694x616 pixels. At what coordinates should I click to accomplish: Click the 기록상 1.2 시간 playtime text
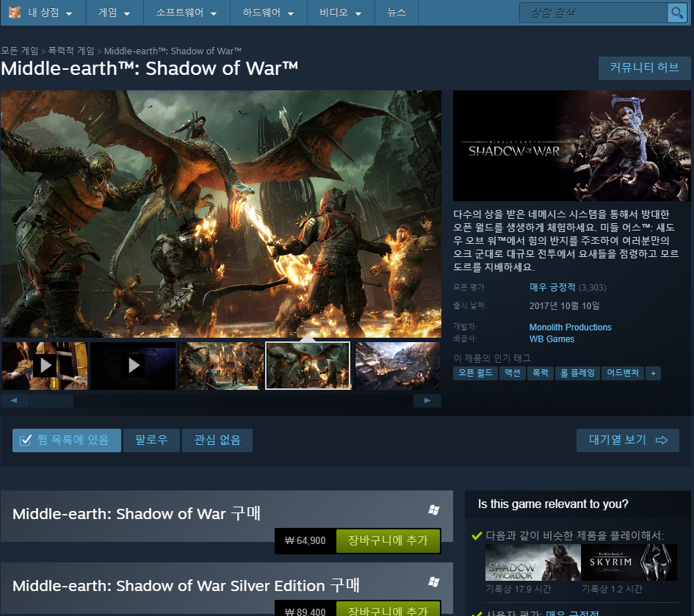point(612,589)
